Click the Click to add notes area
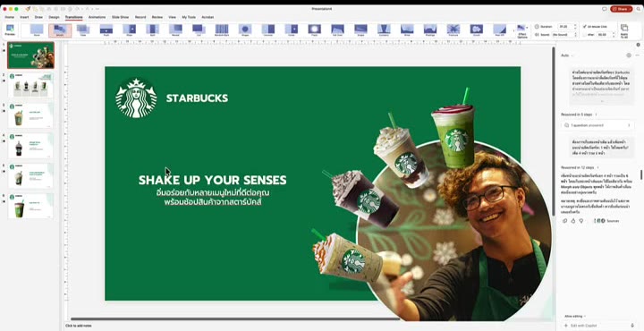The height and width of the screenshot is (331, 644). tap(79, 326)
